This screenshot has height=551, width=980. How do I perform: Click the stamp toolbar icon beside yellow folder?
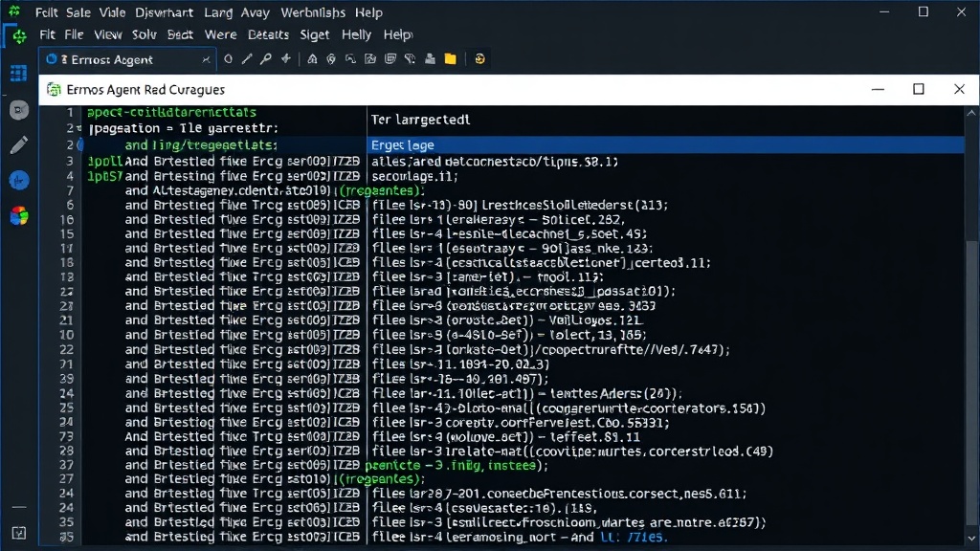[x=430, y=58]
